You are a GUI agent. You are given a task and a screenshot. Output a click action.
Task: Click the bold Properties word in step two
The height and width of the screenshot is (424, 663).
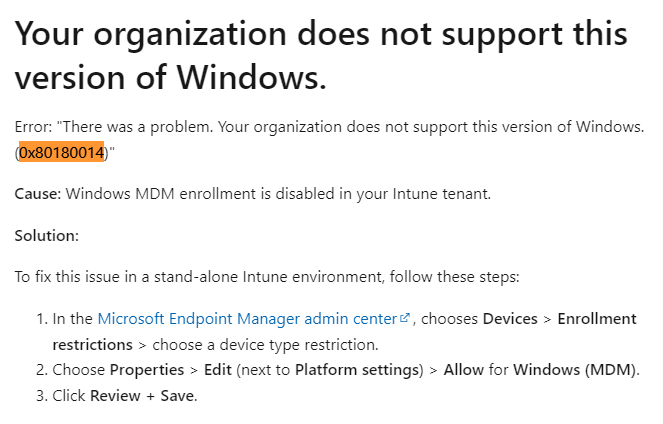147,370
